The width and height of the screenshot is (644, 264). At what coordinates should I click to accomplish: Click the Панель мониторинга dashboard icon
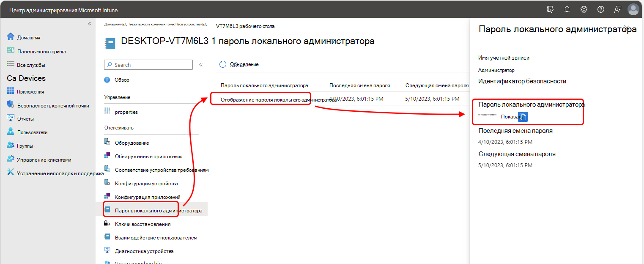pos(11,51)
